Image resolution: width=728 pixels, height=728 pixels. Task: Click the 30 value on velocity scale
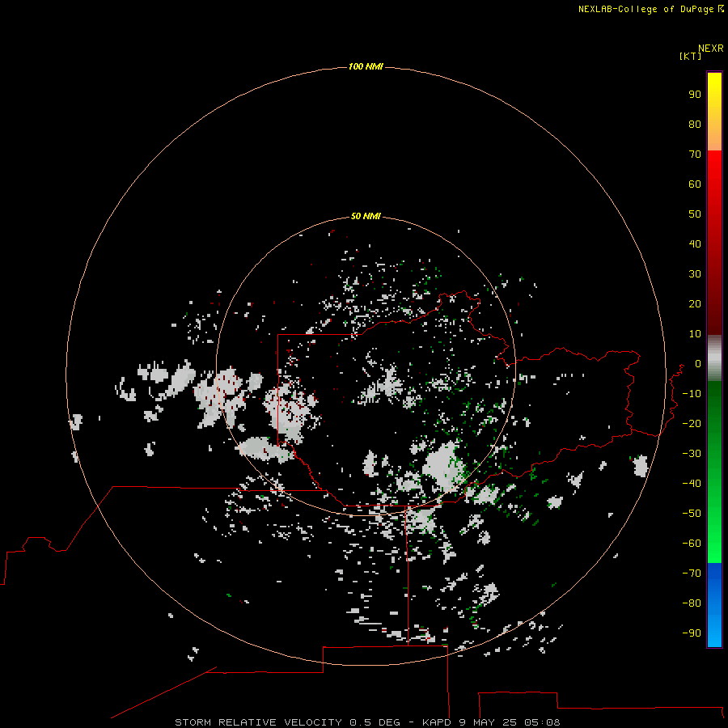pyautogui.click(x=695, y=274)
